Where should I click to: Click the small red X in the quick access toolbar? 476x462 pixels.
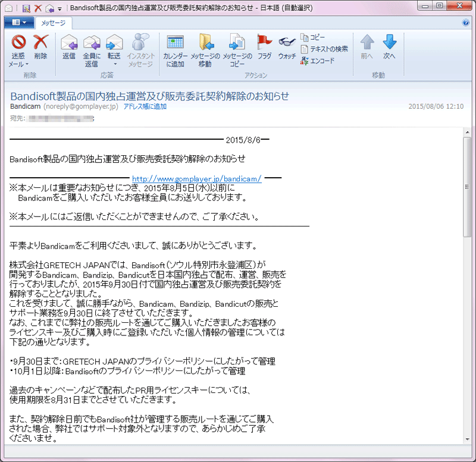[x=38, y=8]
